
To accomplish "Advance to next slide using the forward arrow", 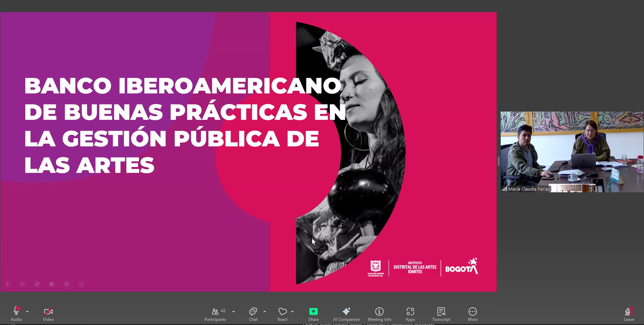I will tap(22, 284).
